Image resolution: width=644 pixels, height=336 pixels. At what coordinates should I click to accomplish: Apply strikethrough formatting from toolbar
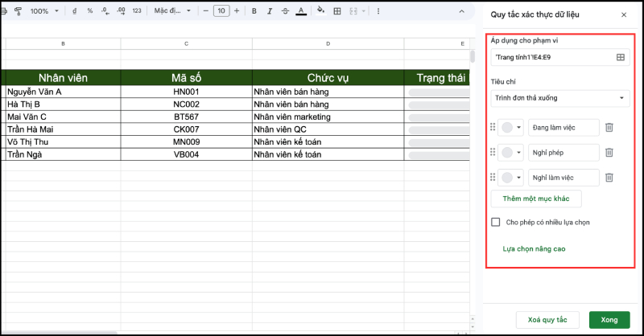point(284,11)
